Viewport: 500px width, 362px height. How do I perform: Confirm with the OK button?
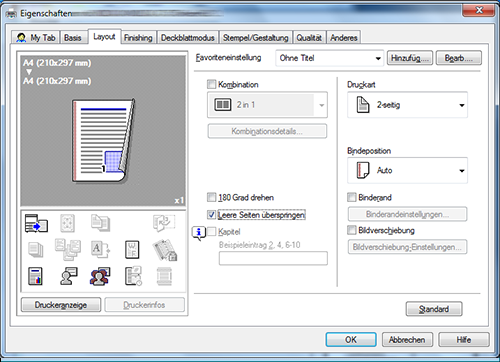tap(351, 340)
